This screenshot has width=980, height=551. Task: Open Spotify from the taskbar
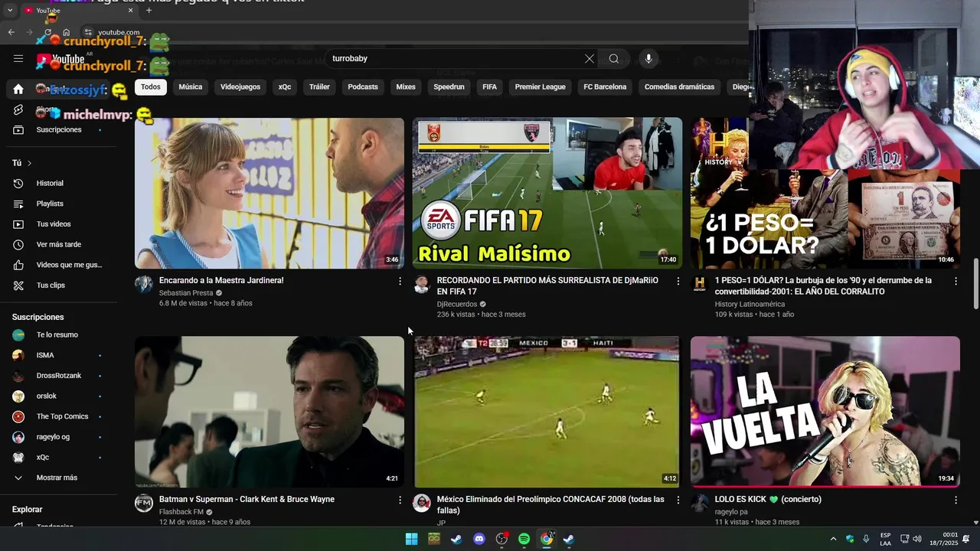point(524,539)
